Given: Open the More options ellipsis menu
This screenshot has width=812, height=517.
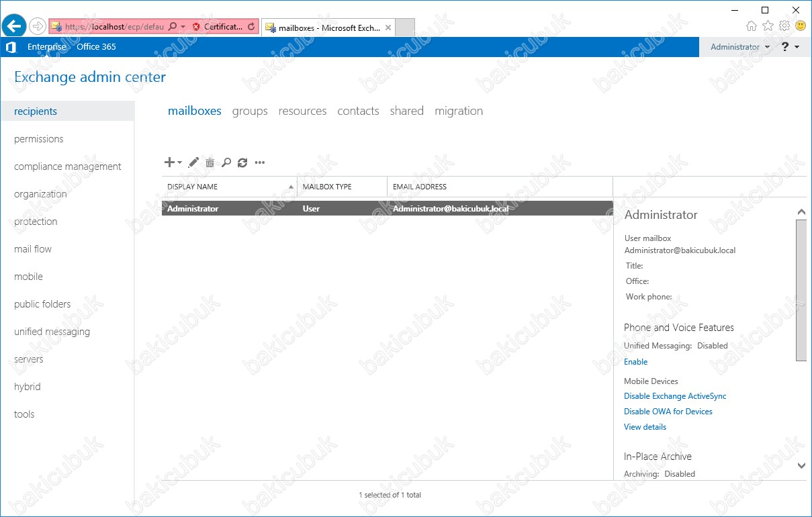Looking at the screenshot, I should coord(260,162).
